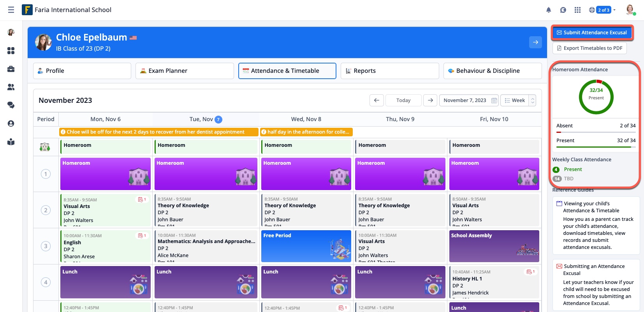Click Submit Attendance Excusal button

tap(592, 33)
